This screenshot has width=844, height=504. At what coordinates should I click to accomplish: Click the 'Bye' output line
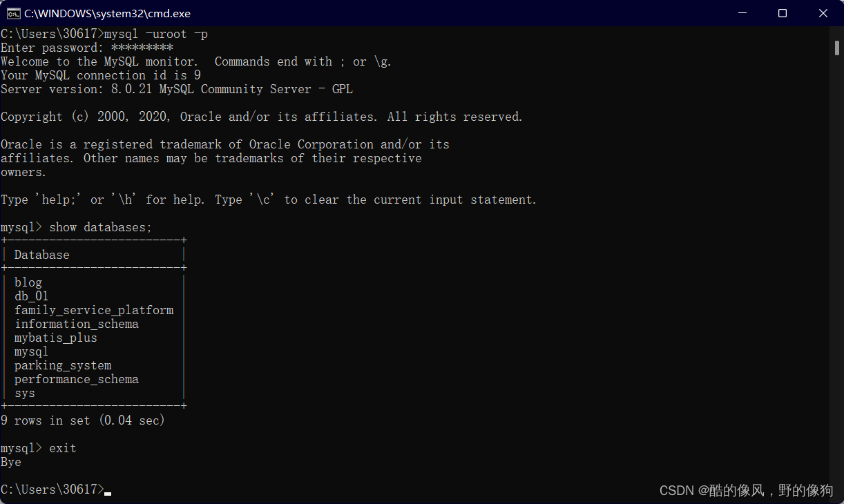pos(11,462)
